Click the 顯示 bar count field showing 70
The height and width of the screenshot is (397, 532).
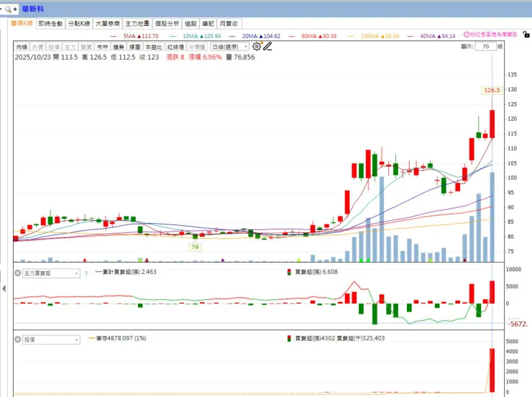(486, 47)
